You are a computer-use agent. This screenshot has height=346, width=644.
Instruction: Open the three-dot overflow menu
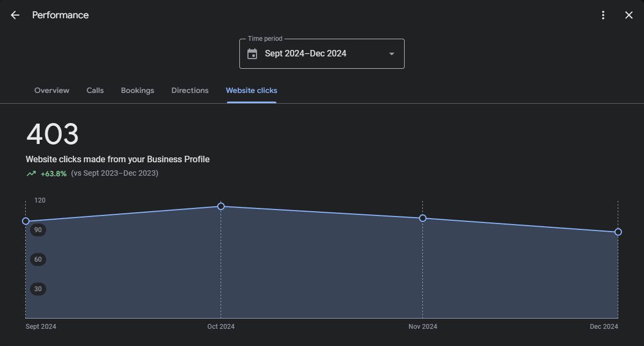point(603,15)
